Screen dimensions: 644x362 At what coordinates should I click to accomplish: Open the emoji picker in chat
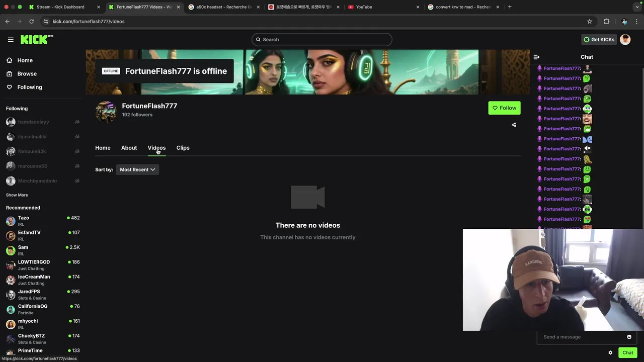click(629, 337)
